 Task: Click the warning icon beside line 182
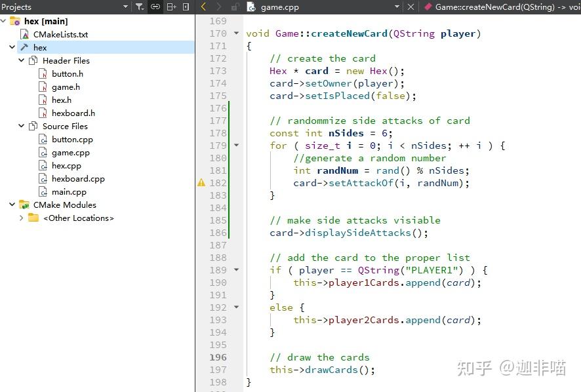[201, 183]
